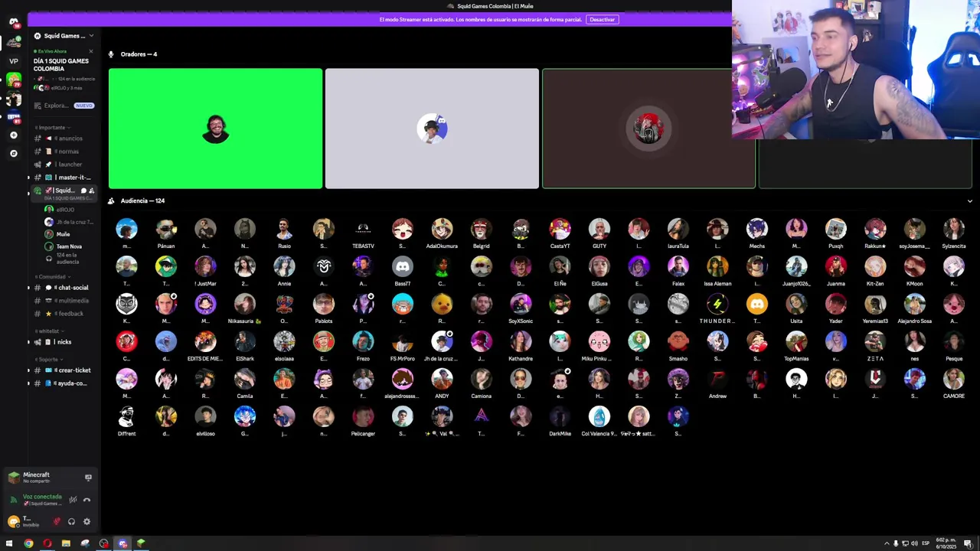Click Desactivar streamer mode button
Screen dimensions: 980x551
pos(602,19)
